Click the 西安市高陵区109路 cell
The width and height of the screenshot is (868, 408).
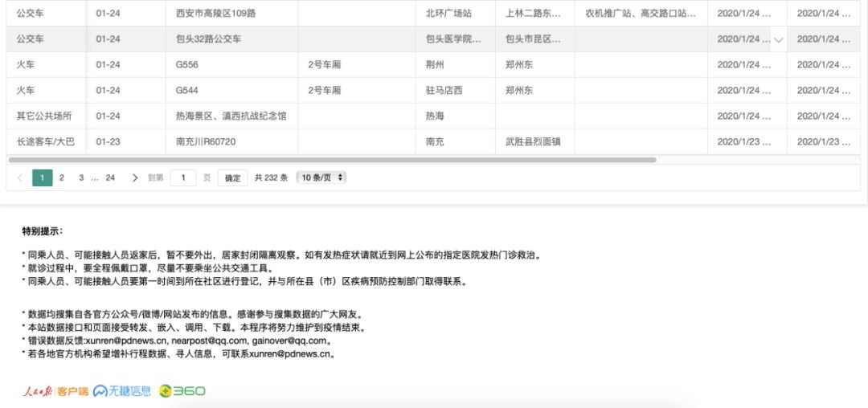[215, 14]
